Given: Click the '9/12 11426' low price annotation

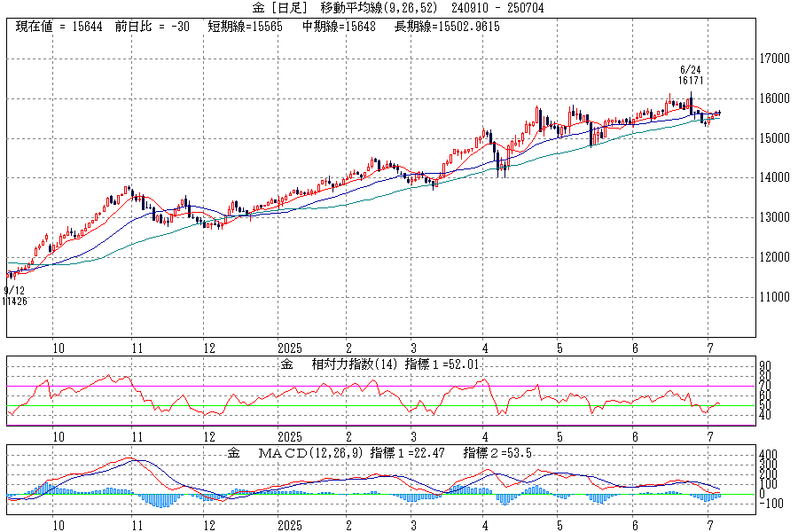Looking at the screenshot, I should [14, 296].
